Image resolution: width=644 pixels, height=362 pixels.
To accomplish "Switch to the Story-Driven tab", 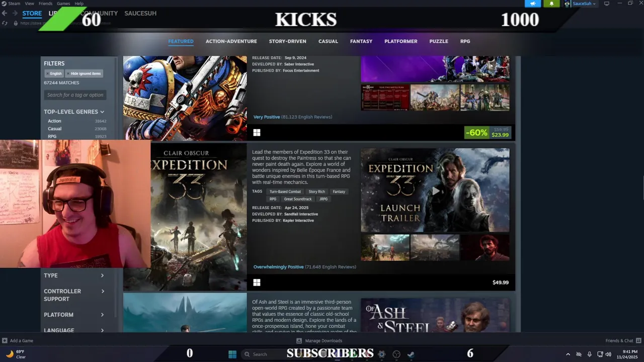I will click(288, 41).
